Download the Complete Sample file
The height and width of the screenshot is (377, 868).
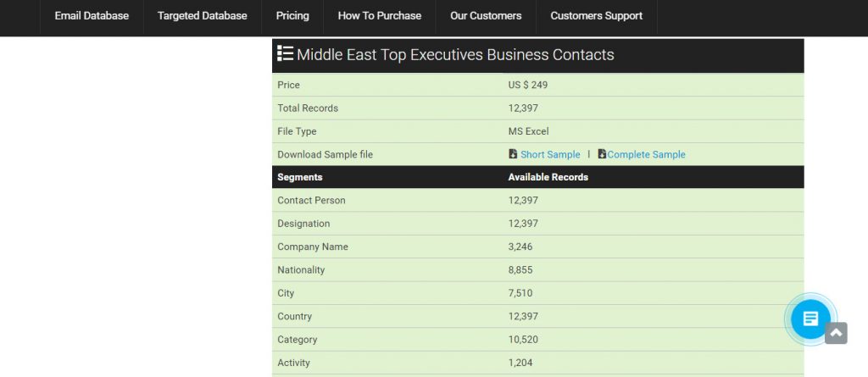(x=646, y=154)
